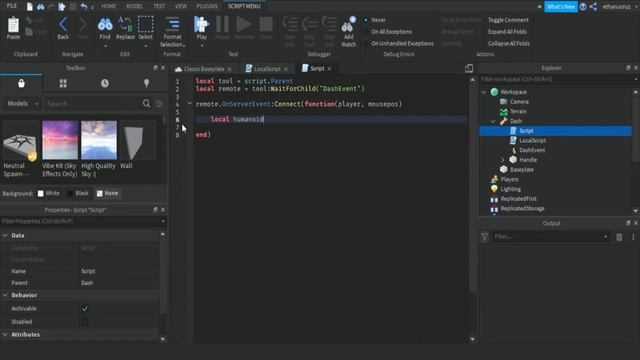This screenshot has width=640, height=360.
Task: Start playtest with the Play icon
Action: [201, 24]
